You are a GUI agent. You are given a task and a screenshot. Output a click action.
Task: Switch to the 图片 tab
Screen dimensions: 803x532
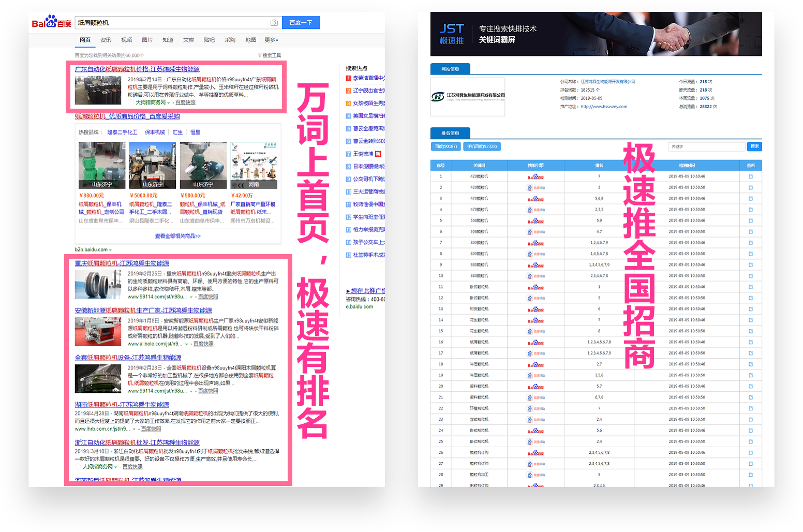point(147,40)
